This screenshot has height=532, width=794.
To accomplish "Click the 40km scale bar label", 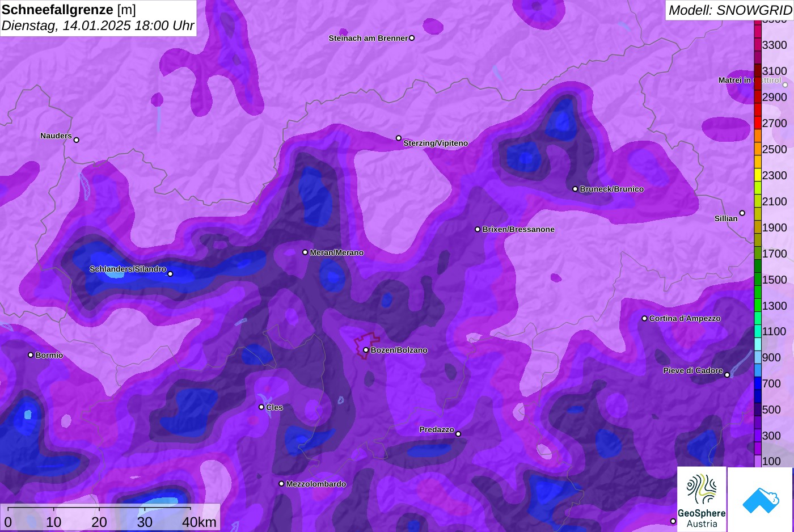I will (199, 522).
